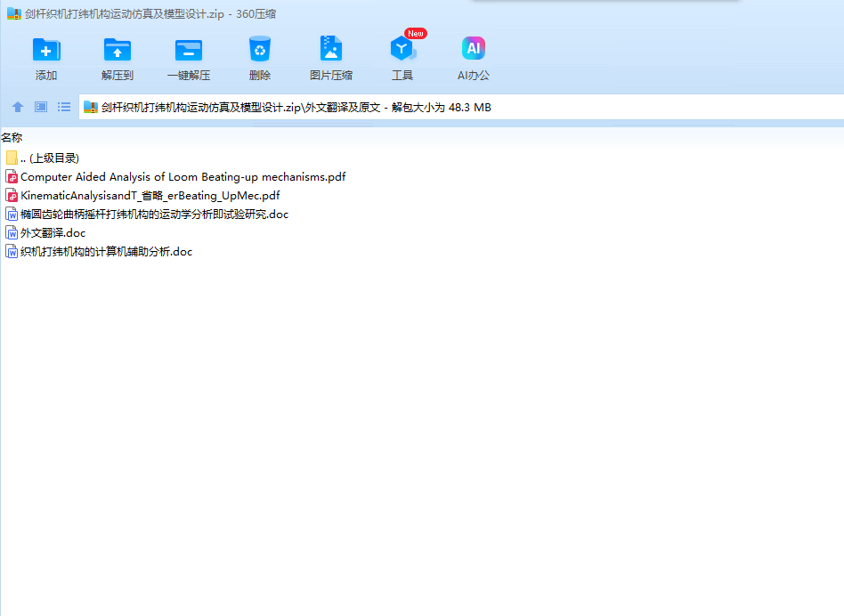Click the 一键解压 one-click extract icon
The width and height of the screenshot is (844, 616).
coord(189,50)
